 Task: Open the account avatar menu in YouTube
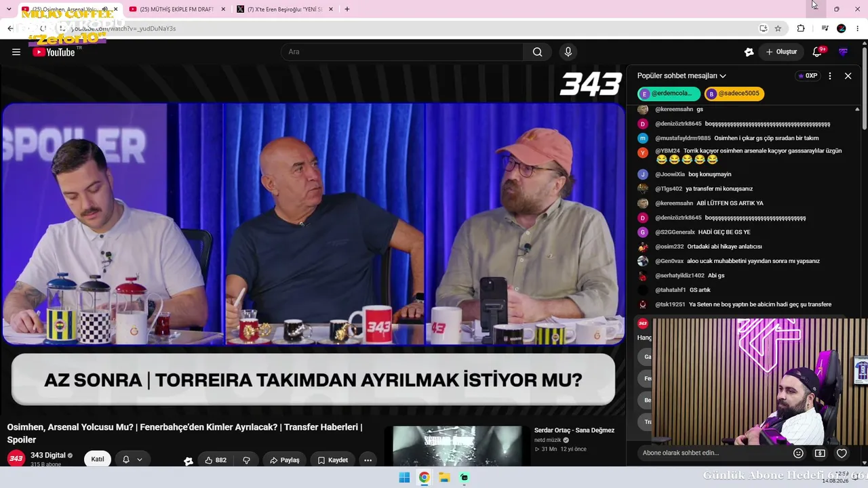click(844, 52)
